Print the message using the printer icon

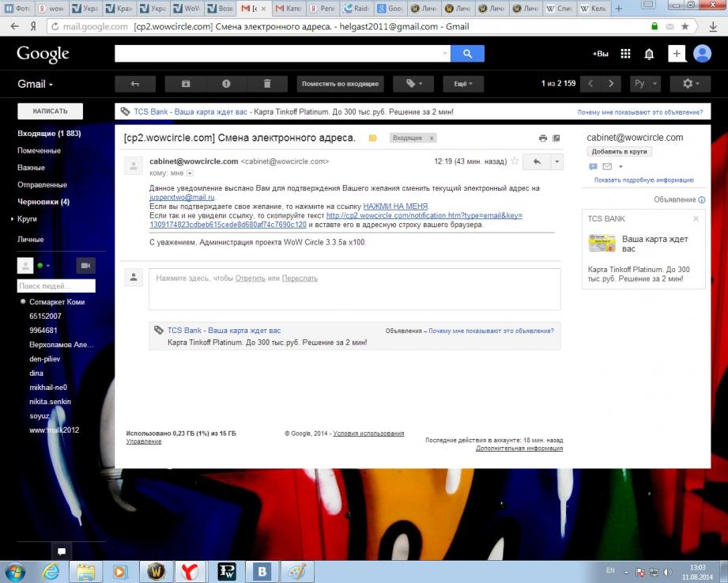pos(543,138)
